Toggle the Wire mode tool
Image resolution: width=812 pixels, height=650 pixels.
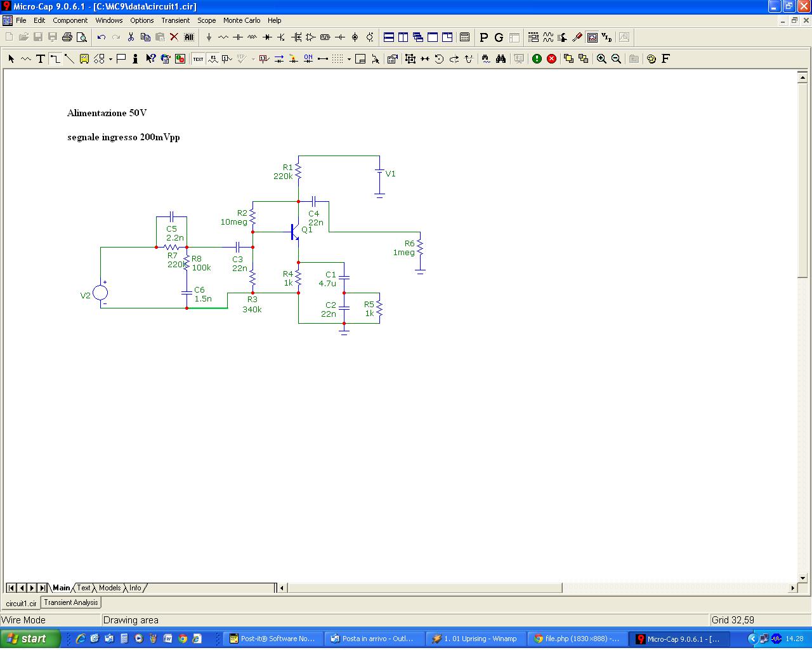pyautogui.click(x=55, y=59)
